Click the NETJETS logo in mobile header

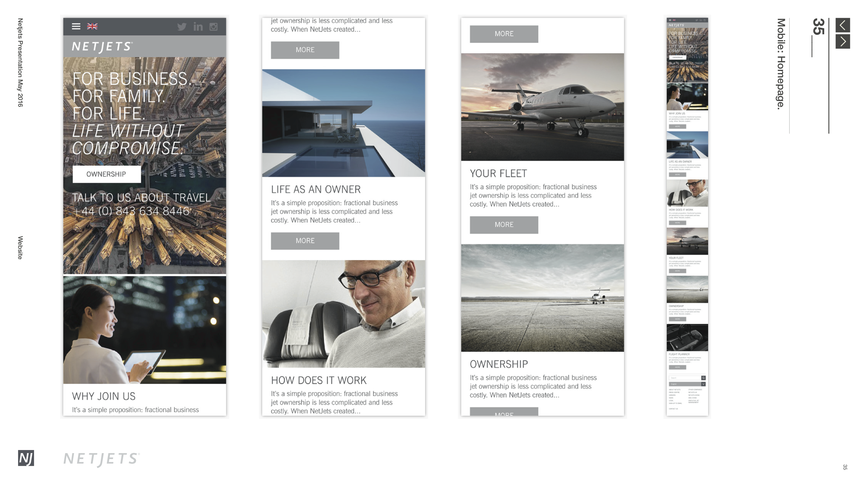[x=102, y=47]
